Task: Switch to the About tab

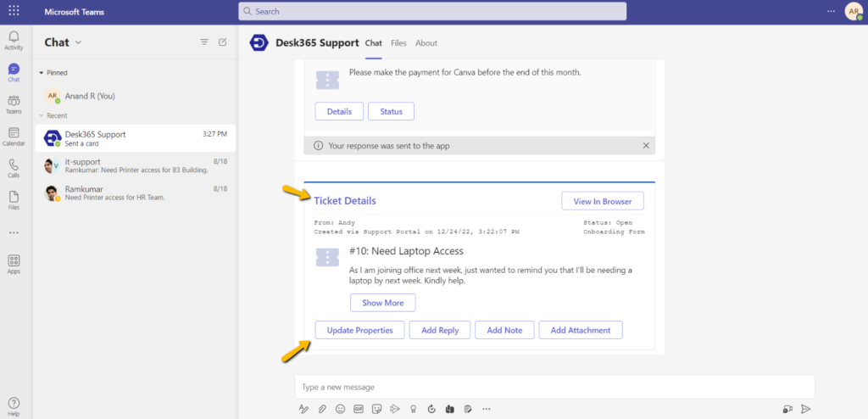Action: point(426,42)
